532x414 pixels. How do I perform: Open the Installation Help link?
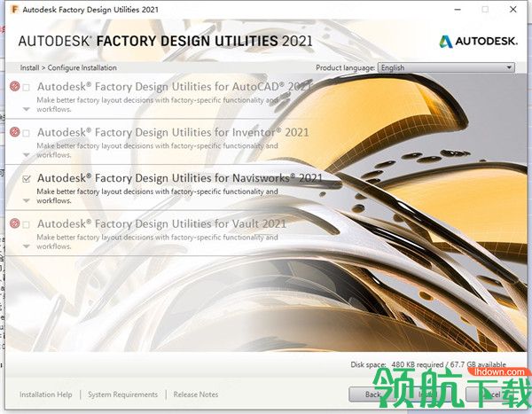click(46, 394)
